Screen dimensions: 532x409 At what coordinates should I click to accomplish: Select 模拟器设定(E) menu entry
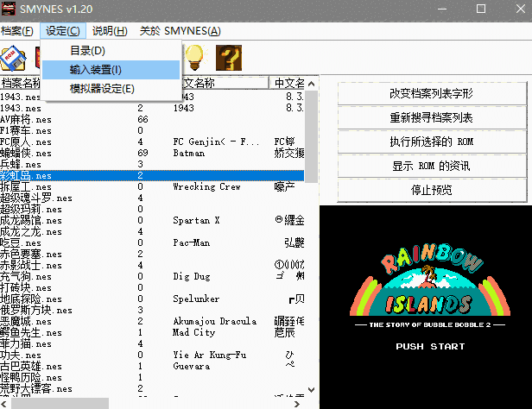102,89
